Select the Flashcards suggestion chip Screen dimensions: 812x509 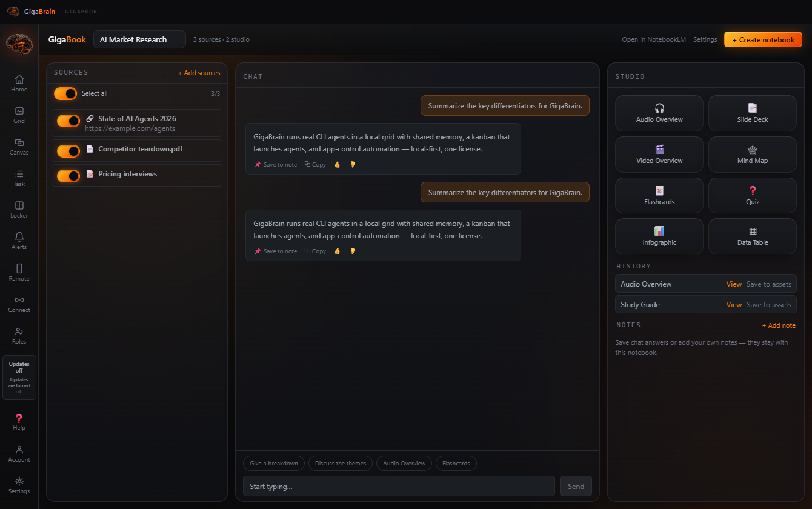coord(456,464)
